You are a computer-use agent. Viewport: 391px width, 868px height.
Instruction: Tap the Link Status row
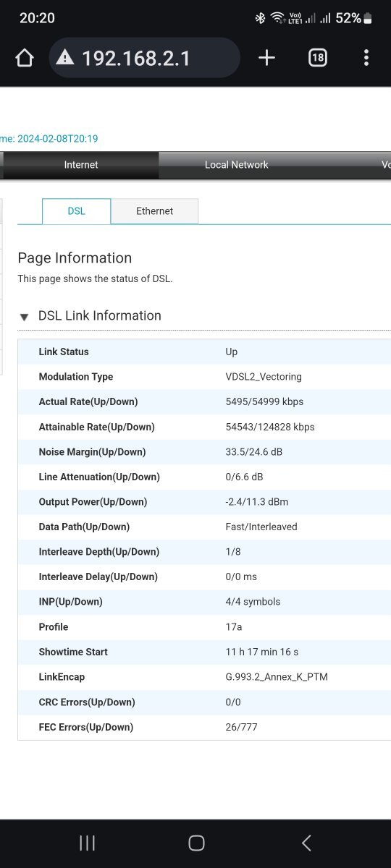click(x=204, y=352)
